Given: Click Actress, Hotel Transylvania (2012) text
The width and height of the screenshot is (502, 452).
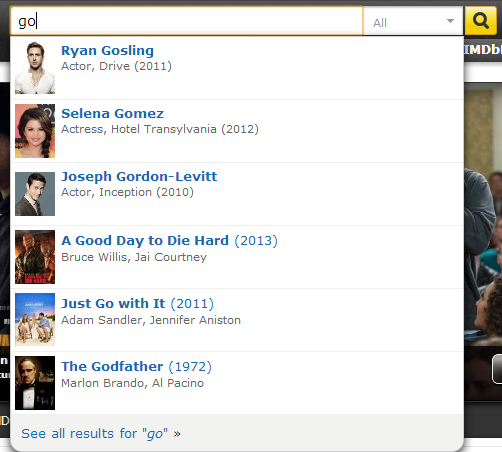Looking at the screenshot, I should [160, 129].
